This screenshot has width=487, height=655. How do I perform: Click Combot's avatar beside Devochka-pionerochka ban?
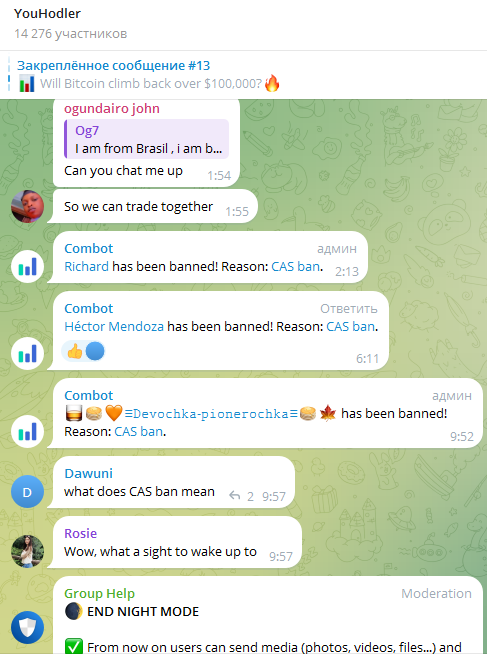tap(28, 432)
